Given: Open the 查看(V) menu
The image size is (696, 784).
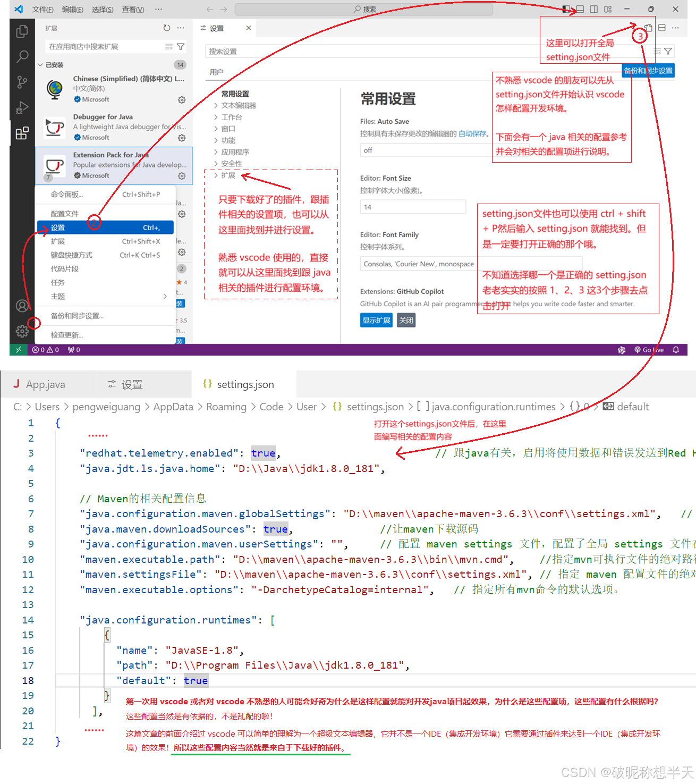Looking at the screenshot, I should click(x=132, y=10).
